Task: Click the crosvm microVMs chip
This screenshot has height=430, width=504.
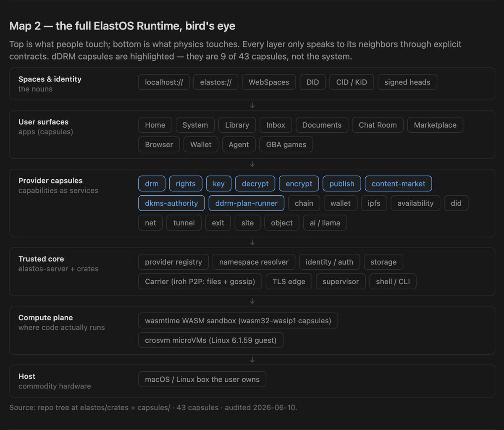Action: pyautogui.click(x=211, y=340)
